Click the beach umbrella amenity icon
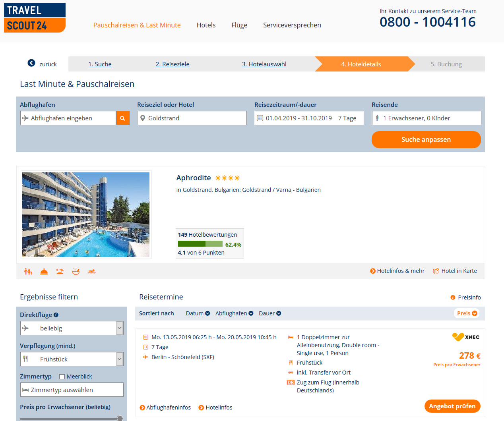This screenshot has width=504, height=421. coord(60,271)
